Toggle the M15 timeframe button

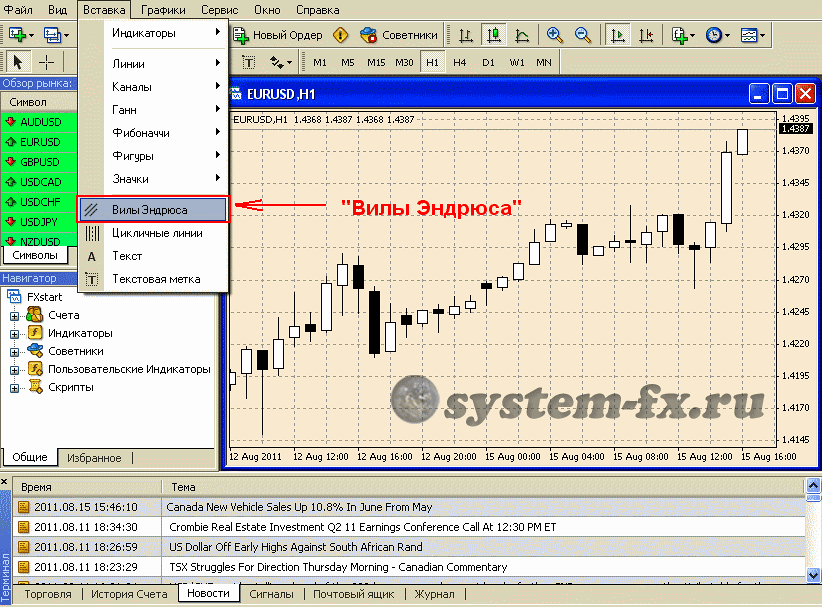click(x=376, y=62)
